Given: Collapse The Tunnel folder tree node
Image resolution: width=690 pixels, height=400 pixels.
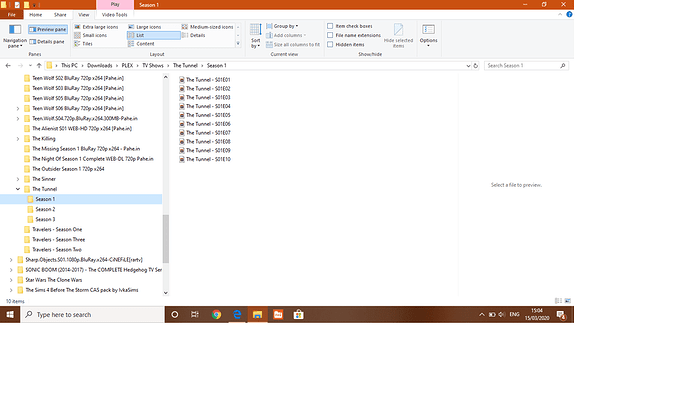Looking at the screenshot, I should pyautogui.click(x=18, y=189).
